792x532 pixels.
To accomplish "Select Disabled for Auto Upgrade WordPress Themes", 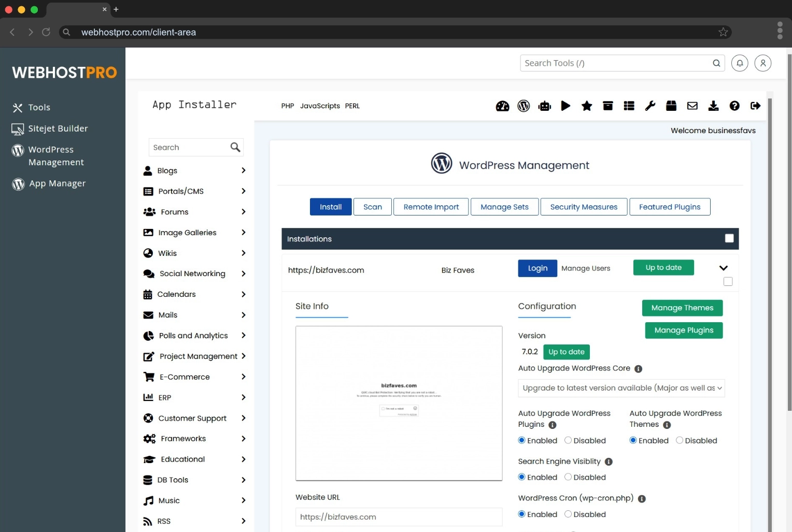I will coord(680,440).
